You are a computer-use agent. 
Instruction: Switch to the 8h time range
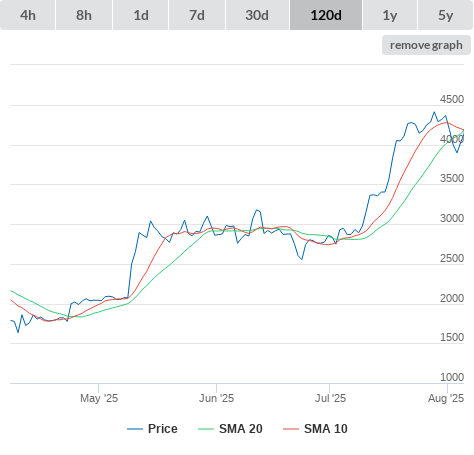[x=84, y=15]
